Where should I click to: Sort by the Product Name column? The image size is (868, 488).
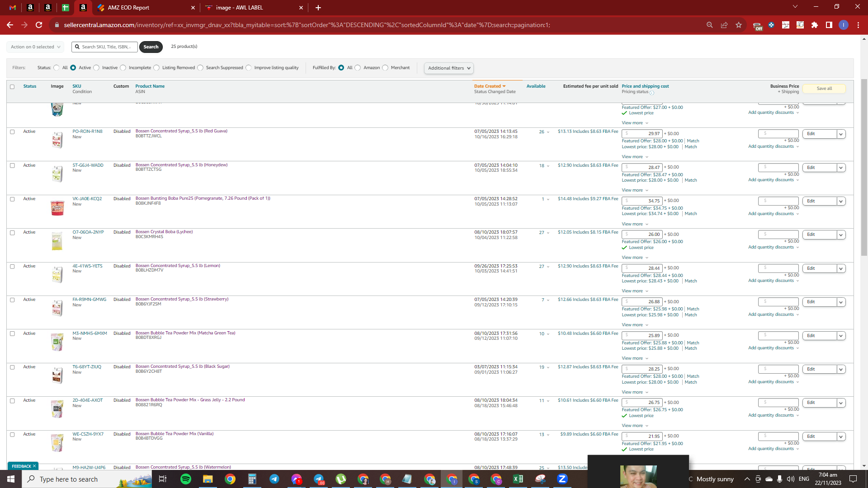point(150,86)
